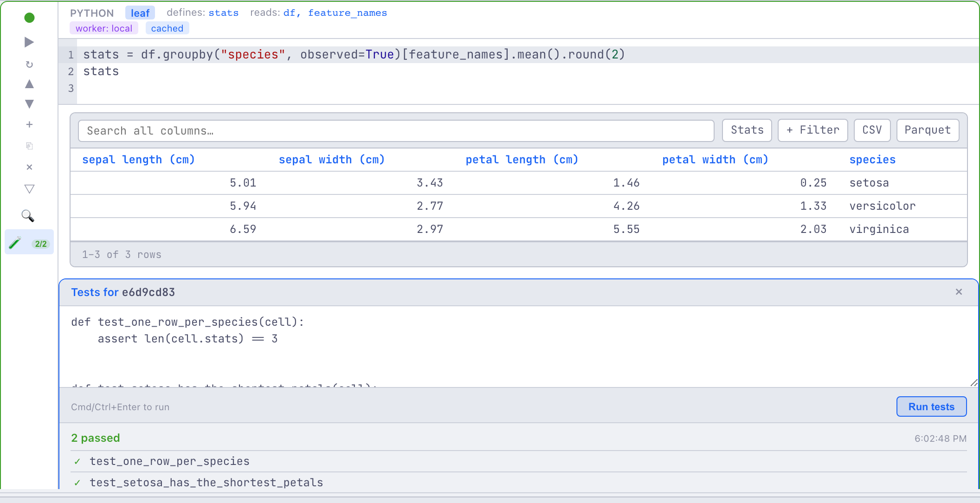Viewport: 980px width, 503px height.
Task: Run the cell with the play icon
Action: [x=29, y=42]
